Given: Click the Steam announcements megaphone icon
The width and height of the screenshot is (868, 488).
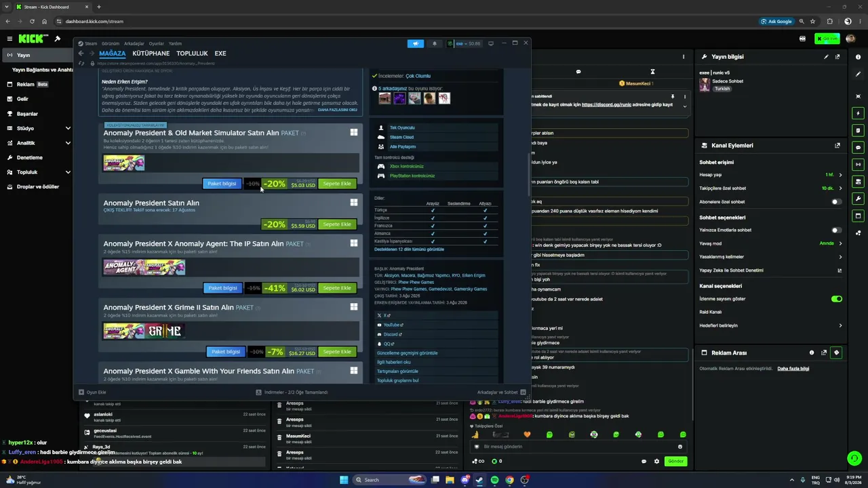Looking at the screenshot, I should [x=416, y=43].
